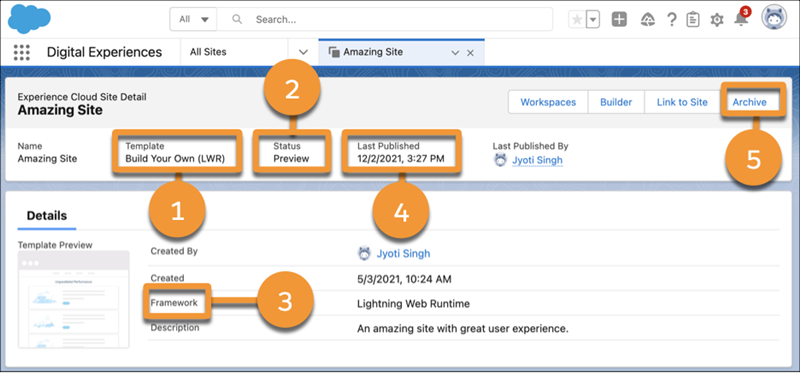Click into the Search input field
The image size is (800, 373).
tap(385, 19)
